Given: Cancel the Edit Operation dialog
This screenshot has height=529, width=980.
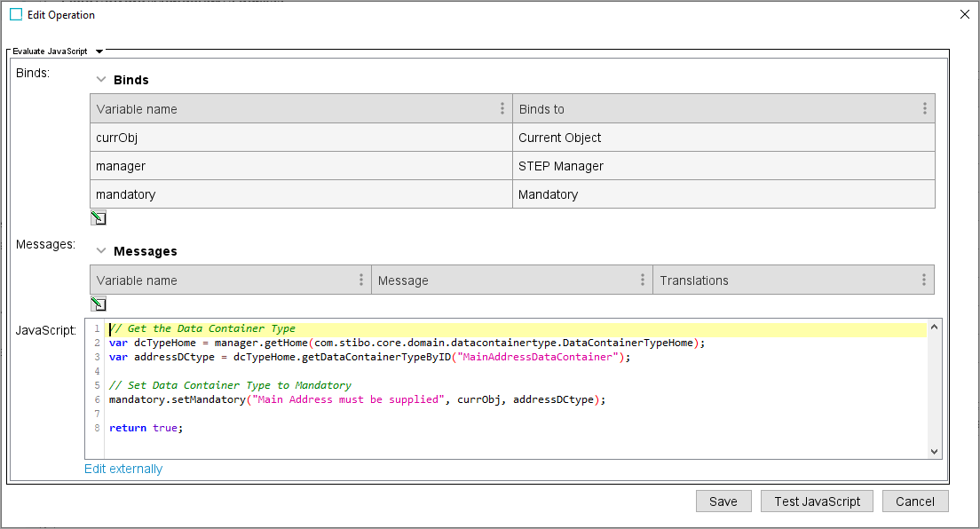Looking at the screenshot, I should point(914,501).
